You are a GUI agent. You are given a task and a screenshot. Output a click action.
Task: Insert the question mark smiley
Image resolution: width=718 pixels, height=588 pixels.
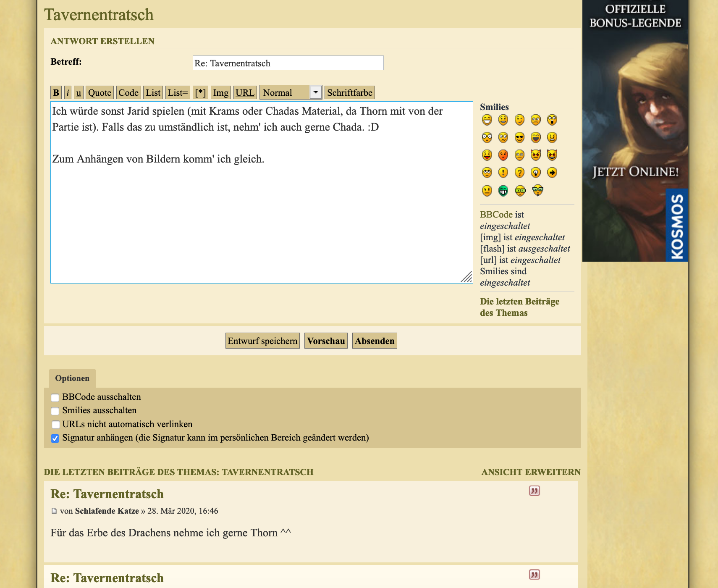[x=519, y=173]
